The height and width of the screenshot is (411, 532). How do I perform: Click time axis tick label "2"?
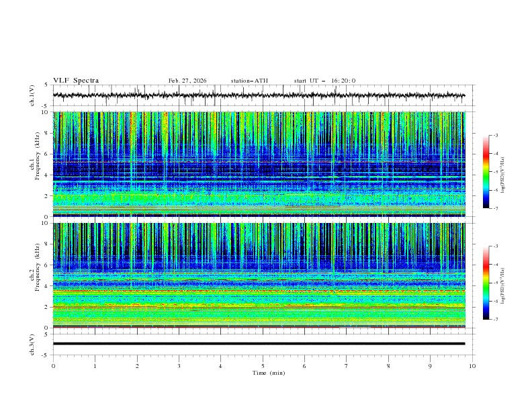coord(137,366)
